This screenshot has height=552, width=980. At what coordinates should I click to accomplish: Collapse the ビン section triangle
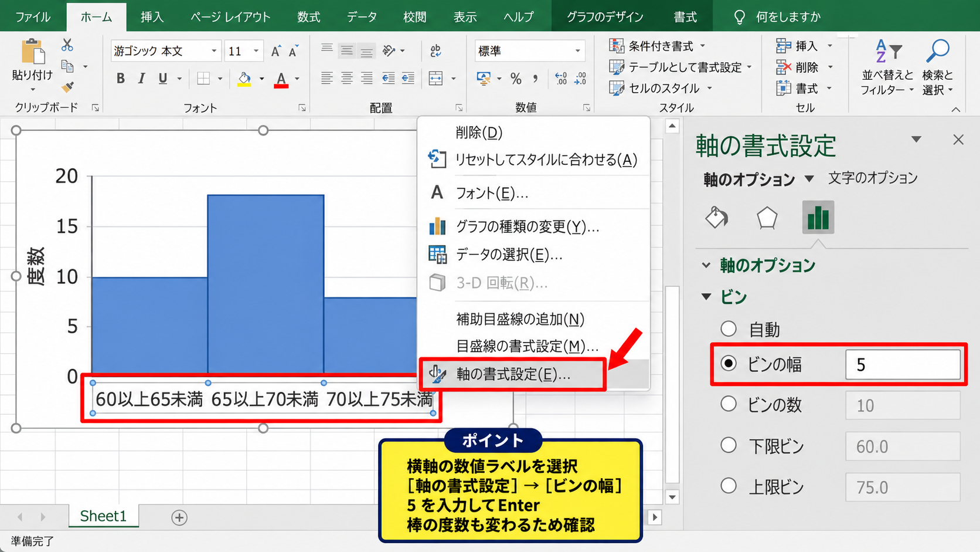tap(707, 297)
